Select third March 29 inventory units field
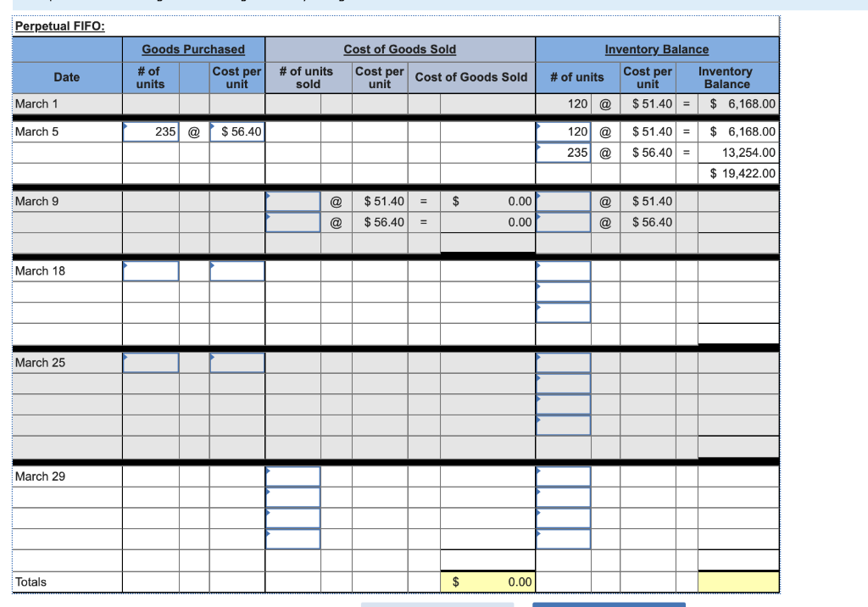The width and height of the screenshot is (868, 607). [x=563, y=518]
